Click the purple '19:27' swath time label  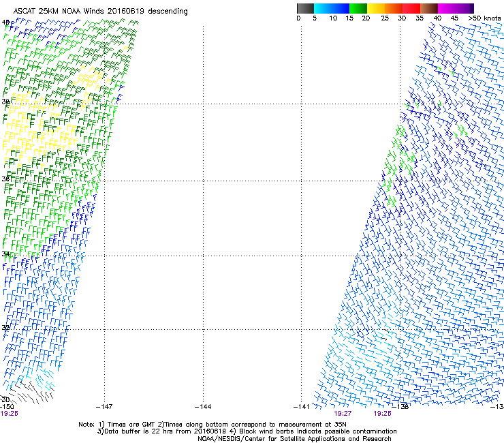click(x=343, y=414)
